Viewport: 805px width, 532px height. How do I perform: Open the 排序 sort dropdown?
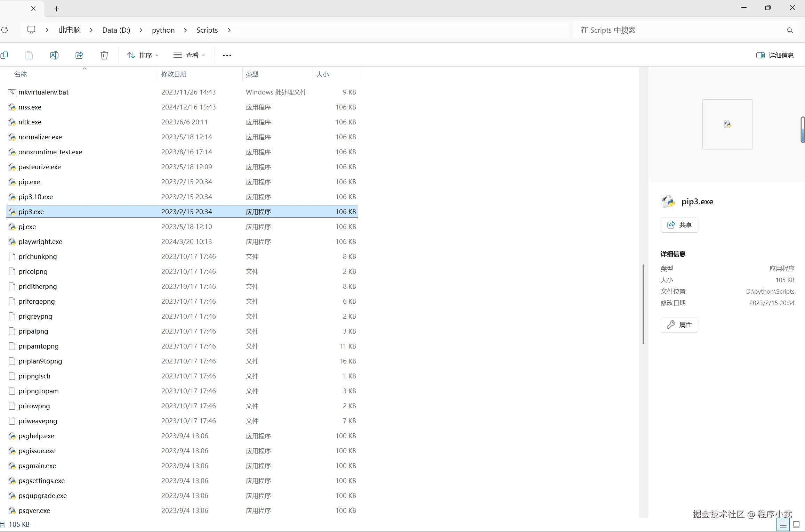point(143,55)
